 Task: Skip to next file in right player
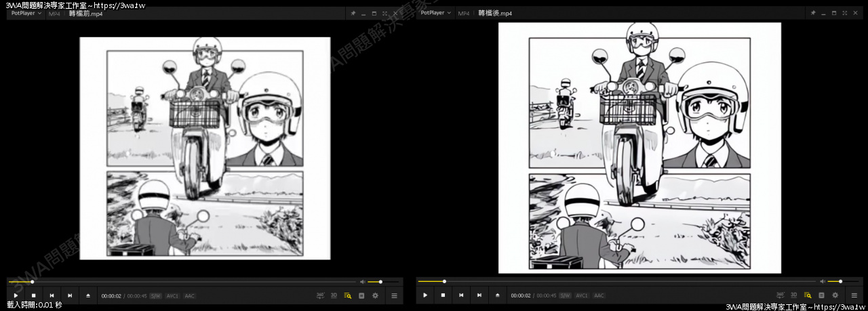coord(479,295)
